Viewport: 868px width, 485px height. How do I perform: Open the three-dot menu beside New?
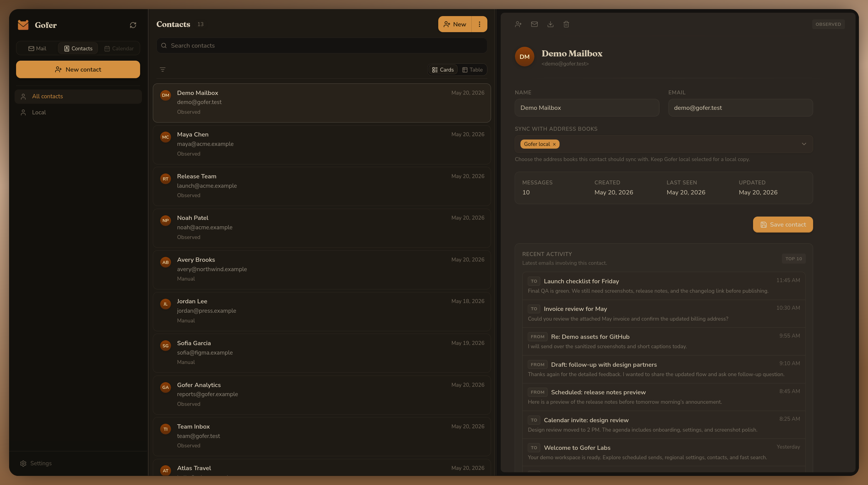[479, 24]
